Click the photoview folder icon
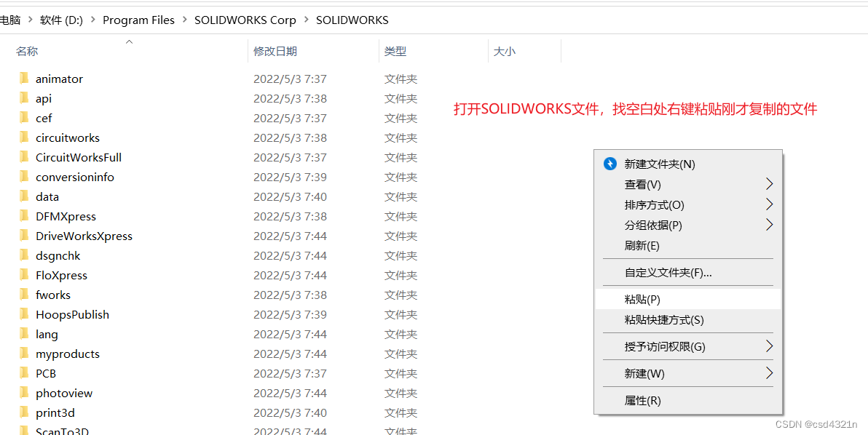The width and height of the screenshot is (868, 435). pyautogui.click(x=24, y=393)
